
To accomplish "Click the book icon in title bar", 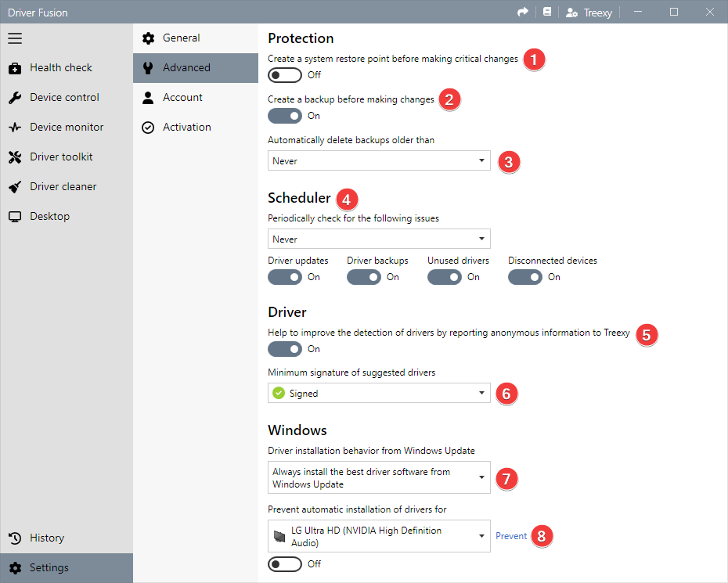I will coord(547,12).
